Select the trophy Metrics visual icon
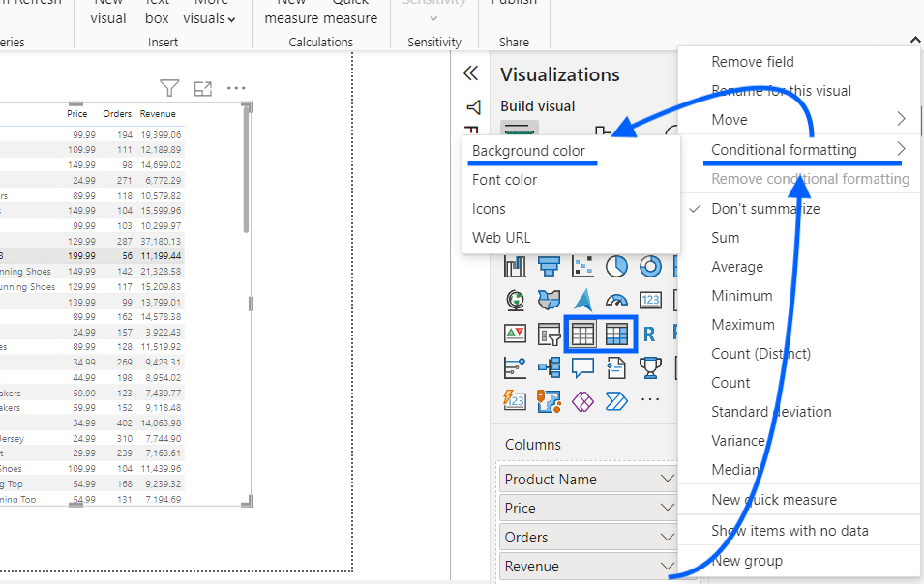This screenshot has width=924, height=584. tap(650, 368)
